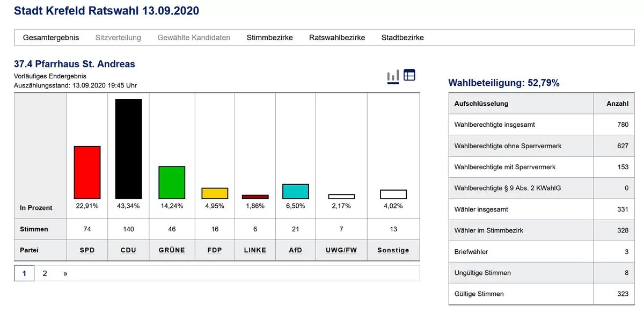This screenshot has height=320, width=644.
Task: Click pagination page 1 button
Action: 24,273
